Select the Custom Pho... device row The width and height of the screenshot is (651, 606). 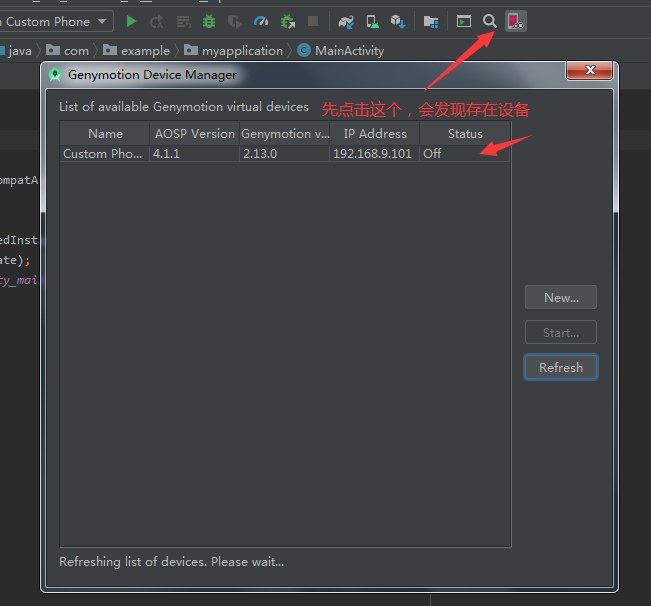pyautogui.click(x=285, y=154)
